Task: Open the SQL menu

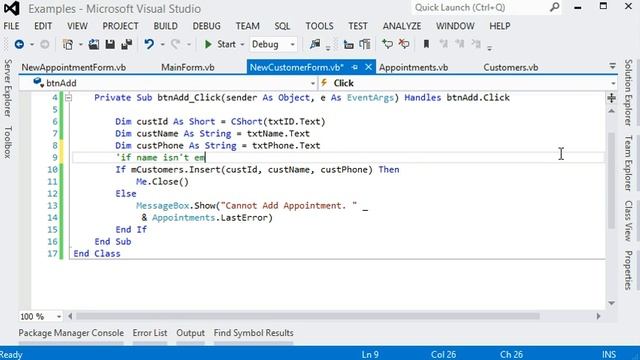Action: [282, 26]
